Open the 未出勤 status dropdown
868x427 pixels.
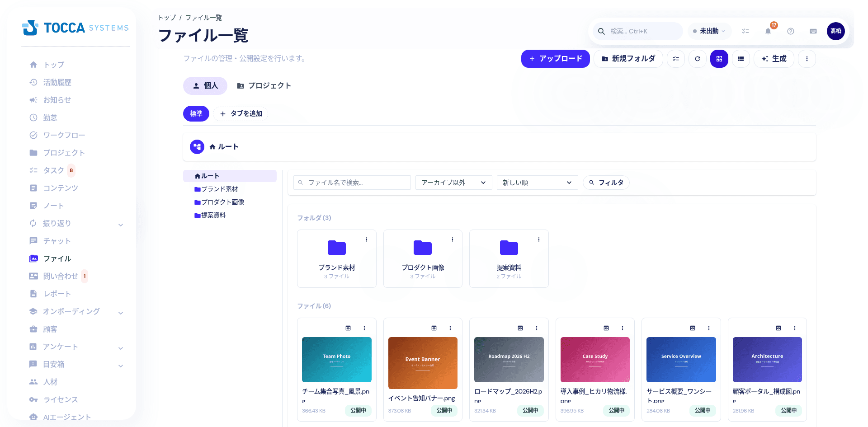coord(709,31)
